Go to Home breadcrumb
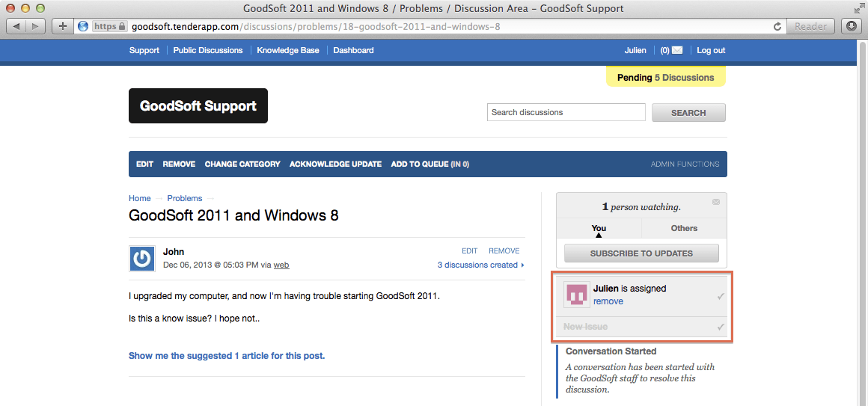This screenshot has width=868, height=406. (139, 198)
